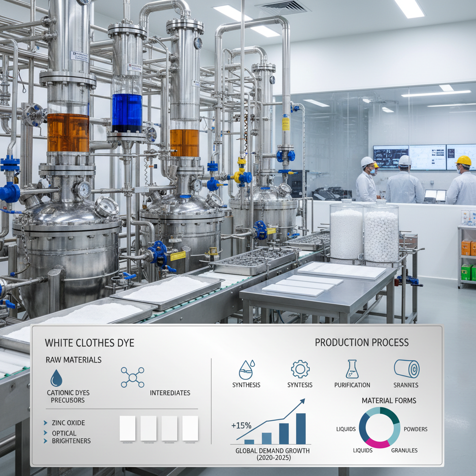Click the water drop icon above Cationic Dyes
The image size is (476, 476).
point(56,378)
